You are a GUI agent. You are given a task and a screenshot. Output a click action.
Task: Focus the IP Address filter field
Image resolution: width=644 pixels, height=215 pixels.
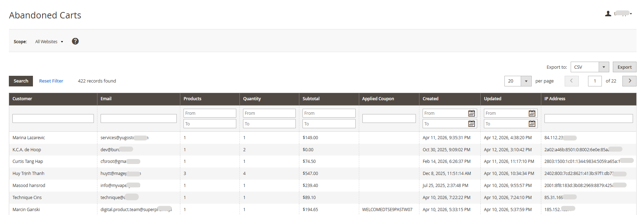tap(589, 118)
